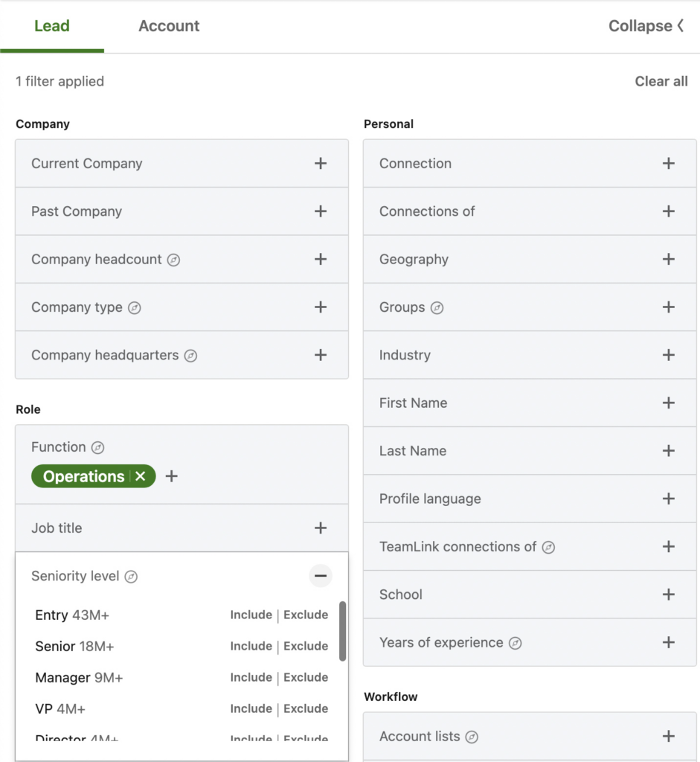The image size is (700, 762).
Task: Select the Lead tab
Action: (x=51, y=26)
